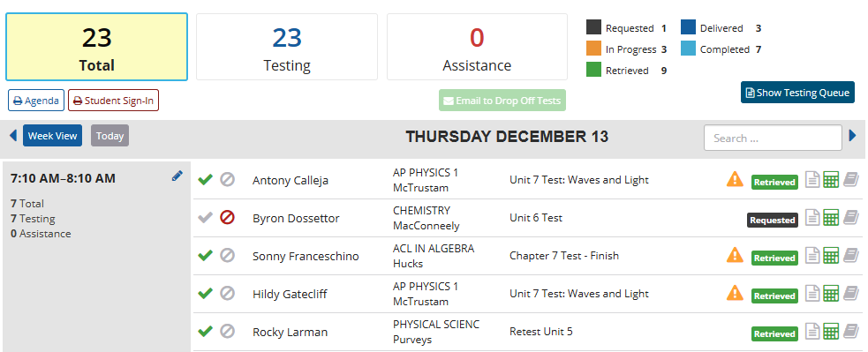
Task: Select the 0 Assistance summary tile
Action: [477, 47]
